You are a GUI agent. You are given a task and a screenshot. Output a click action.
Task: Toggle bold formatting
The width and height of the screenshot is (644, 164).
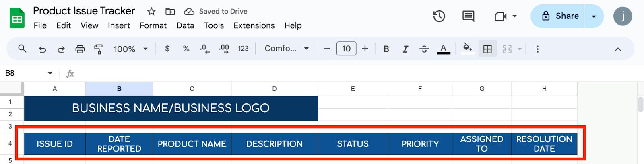point(386,49)
